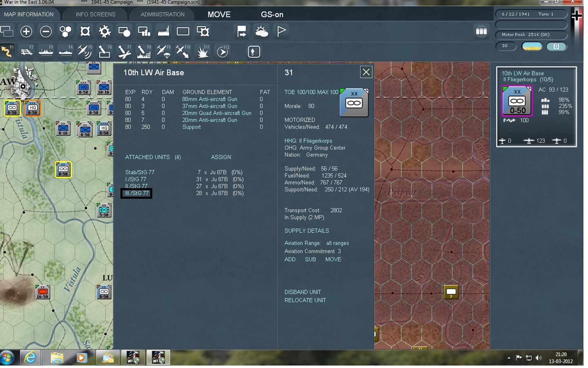588x368 pixels.
Task: Click the rectangle with gear toolbar icon
Action: coord(203,31)
